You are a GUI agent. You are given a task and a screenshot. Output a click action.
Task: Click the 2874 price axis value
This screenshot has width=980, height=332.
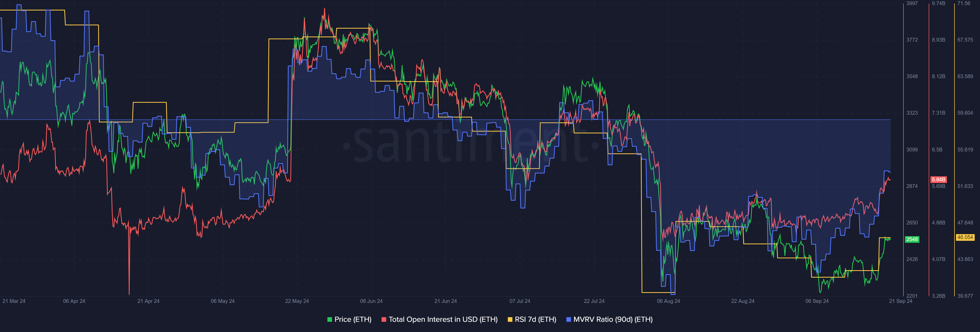(912, 186)
